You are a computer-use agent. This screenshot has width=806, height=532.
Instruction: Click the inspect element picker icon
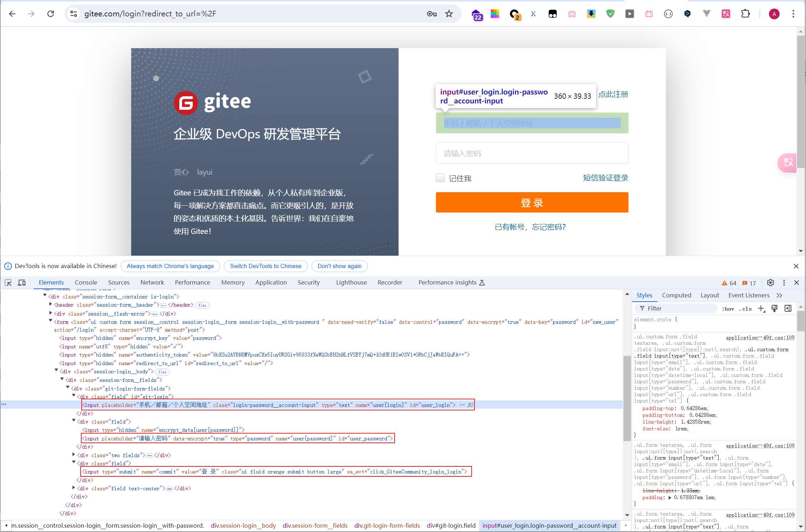(8, 283)
